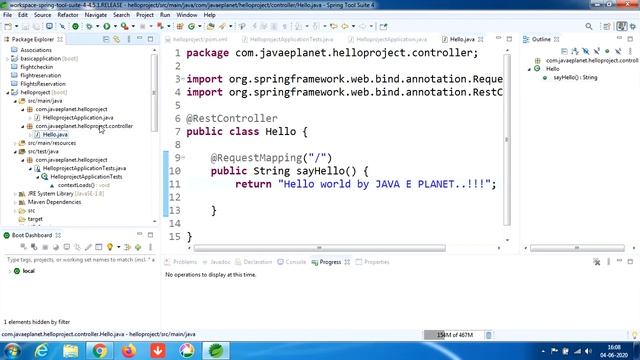
Task: Collapse the Hello class in Outline
Action: tap(529, 69)
